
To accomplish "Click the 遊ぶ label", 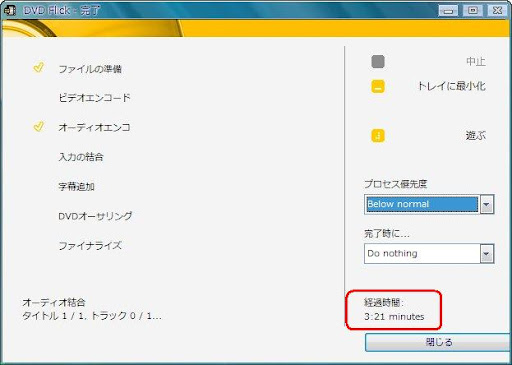I will tap(476, 135).
